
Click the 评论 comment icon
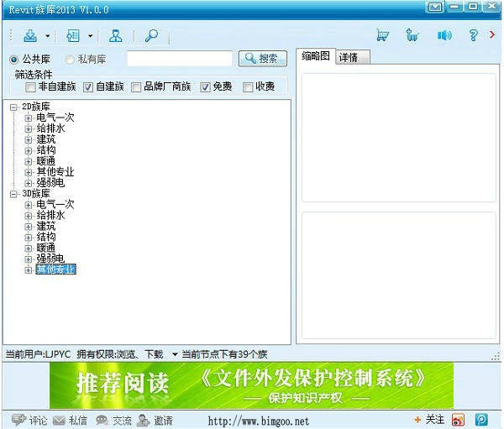point(18,420)
